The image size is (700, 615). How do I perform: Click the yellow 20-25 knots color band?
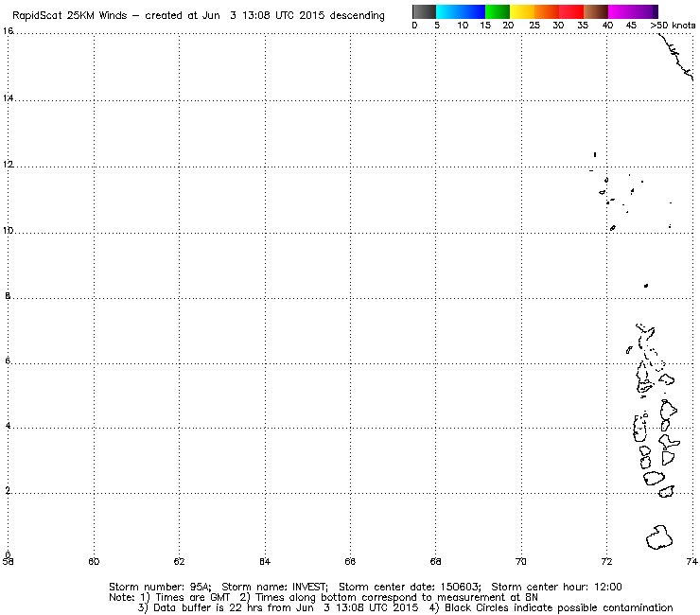click(x=522, y=11)
